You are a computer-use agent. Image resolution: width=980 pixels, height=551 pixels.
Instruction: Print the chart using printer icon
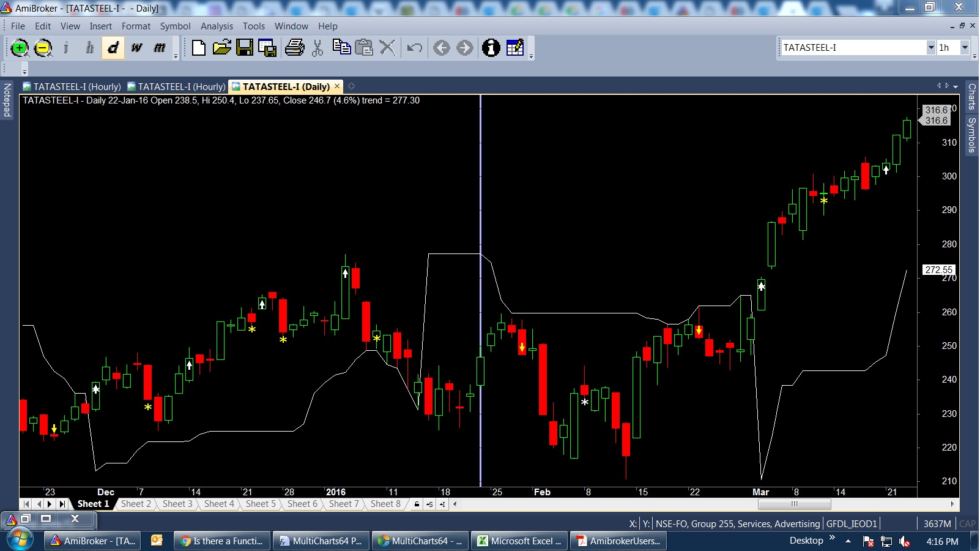[294, 48]
